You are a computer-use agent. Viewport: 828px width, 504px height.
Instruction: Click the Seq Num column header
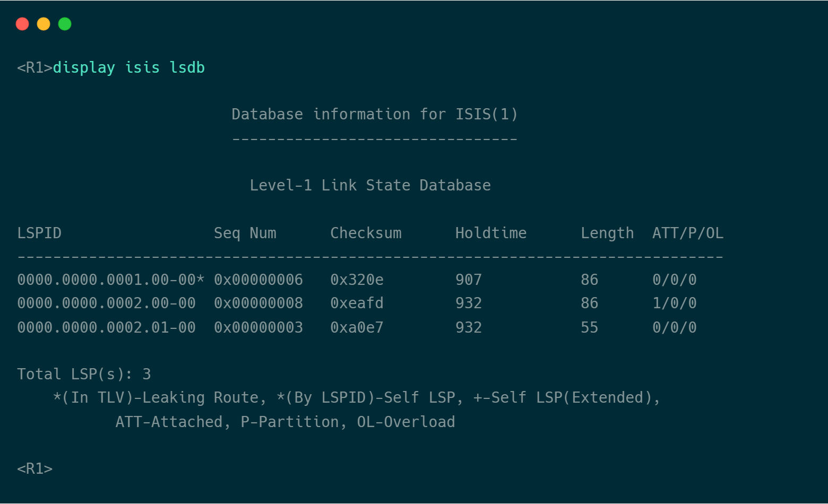click(x=245, y=233)
